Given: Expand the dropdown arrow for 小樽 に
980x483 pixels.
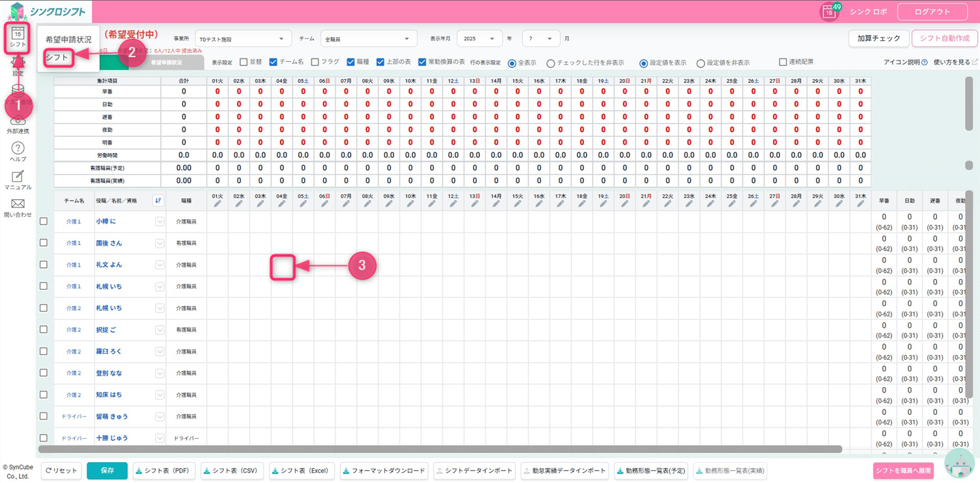Looking at the screenshot, I should 160,221.
